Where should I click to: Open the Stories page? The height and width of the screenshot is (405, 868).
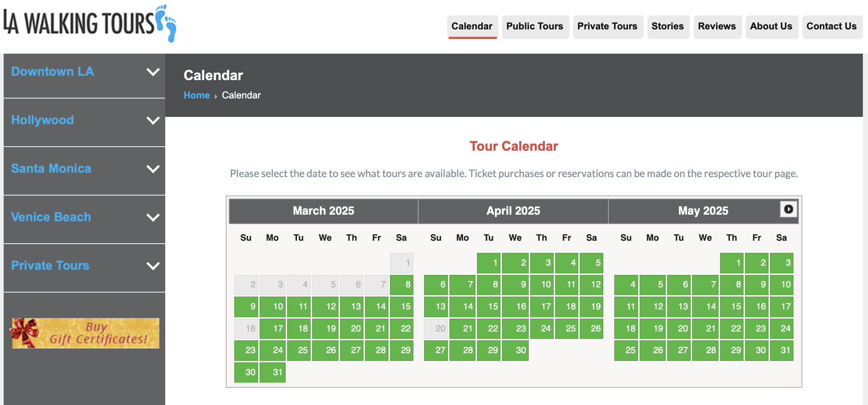click(x=668, y=26)
